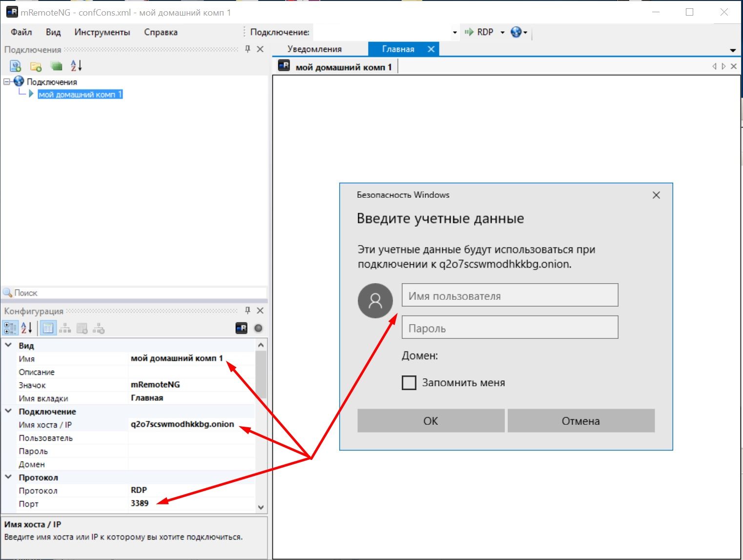Enable the 'Запомнить меня' checkbox
The height and width of the screenshot is (560, 743).
pos(409,383)
